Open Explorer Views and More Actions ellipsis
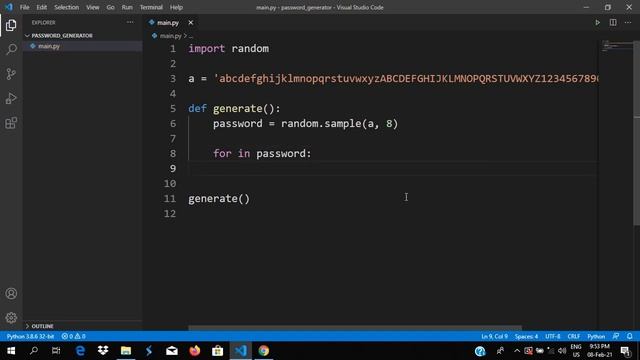The width and height of the screenshot is (640, 360). tap(130, 22)
